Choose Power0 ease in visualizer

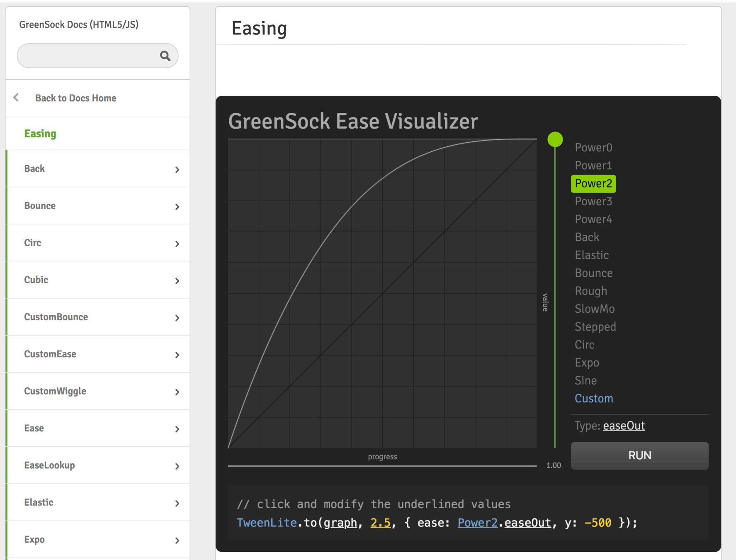tap(593, 148)
